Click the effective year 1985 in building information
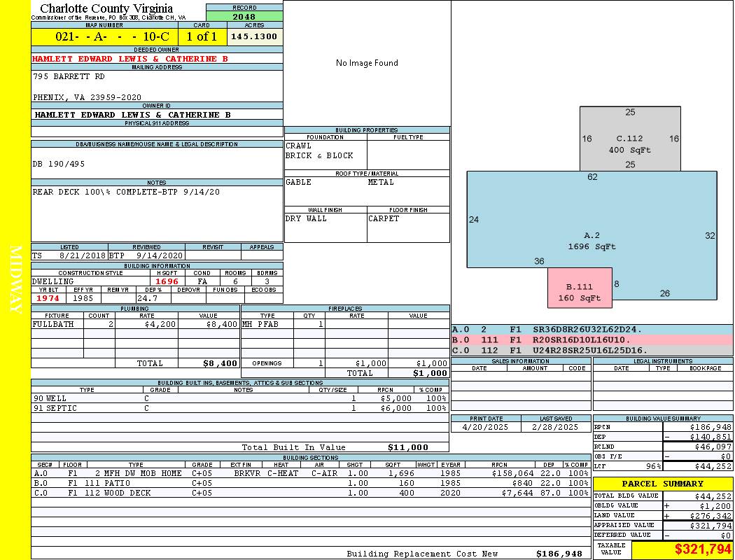 tap(83, 298)
